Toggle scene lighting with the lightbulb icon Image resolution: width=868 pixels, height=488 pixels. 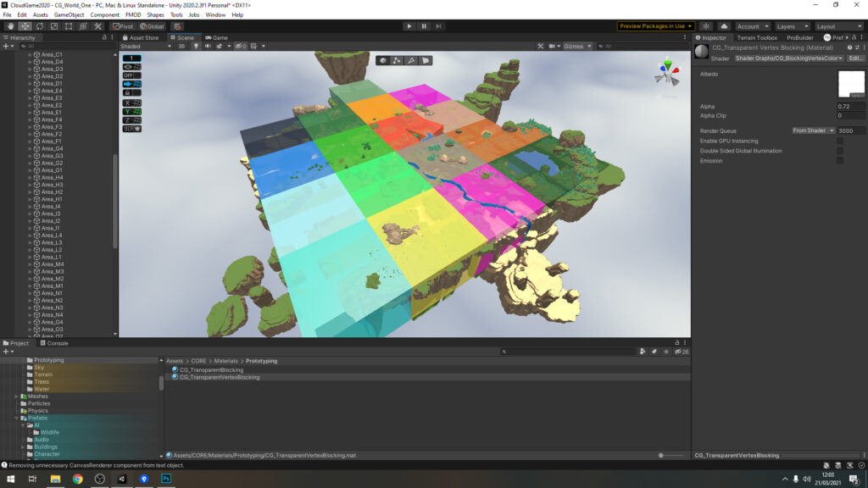[x=196, y=46]
